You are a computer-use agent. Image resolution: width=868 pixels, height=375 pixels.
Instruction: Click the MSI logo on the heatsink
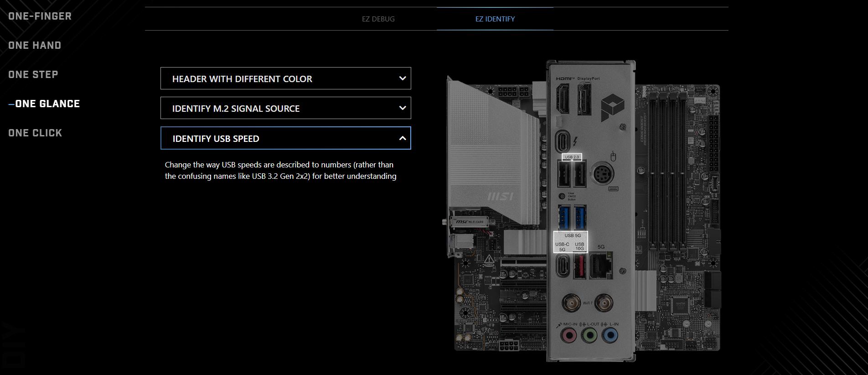[x=501, y=196]
